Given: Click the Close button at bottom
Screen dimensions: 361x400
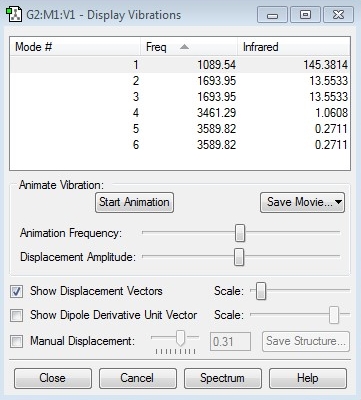Looking at the screenshot, I should (53, 378).
